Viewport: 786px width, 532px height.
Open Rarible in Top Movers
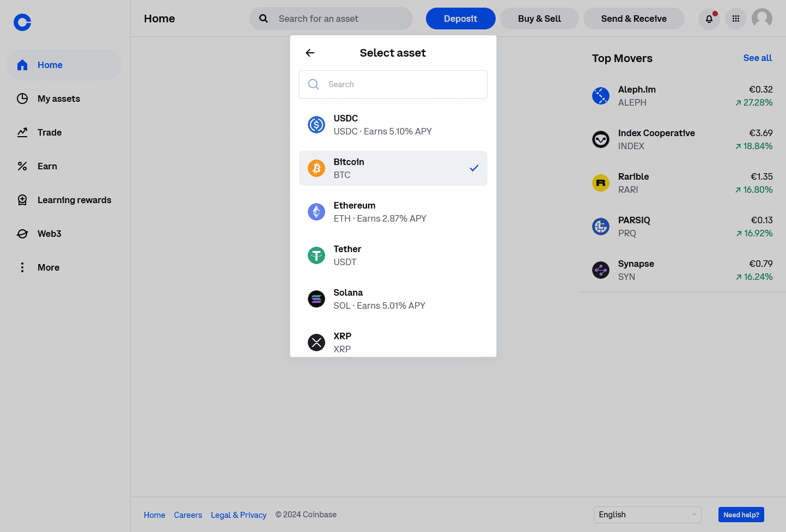coord(683,183)
